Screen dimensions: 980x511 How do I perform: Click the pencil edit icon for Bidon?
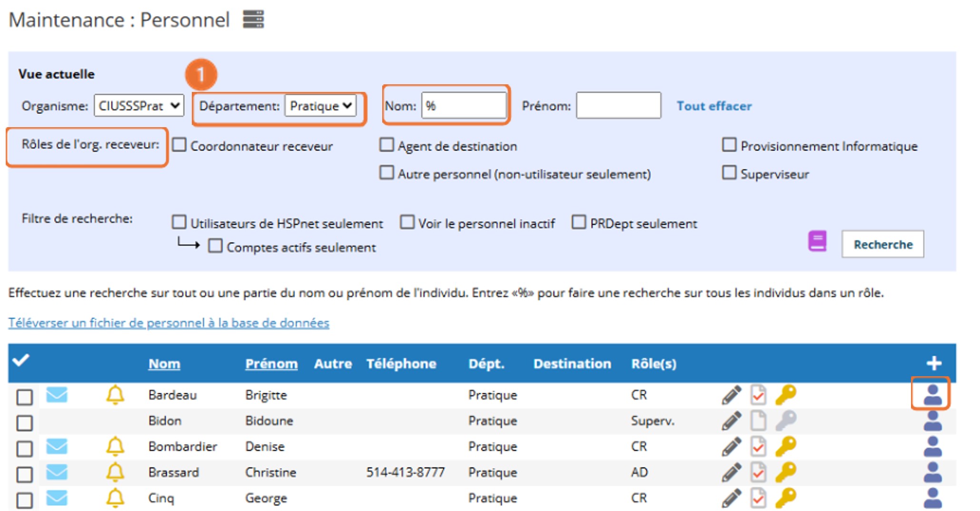pos(731,421)
